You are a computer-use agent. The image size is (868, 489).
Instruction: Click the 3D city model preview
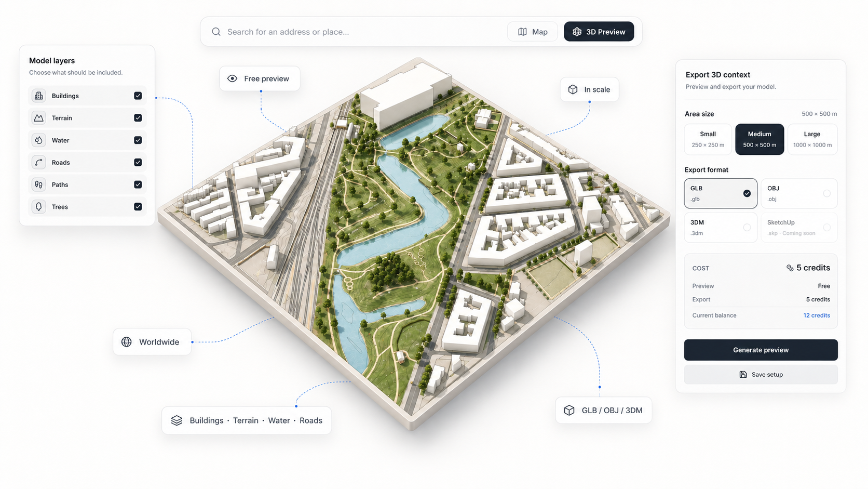tap(414, 244)
